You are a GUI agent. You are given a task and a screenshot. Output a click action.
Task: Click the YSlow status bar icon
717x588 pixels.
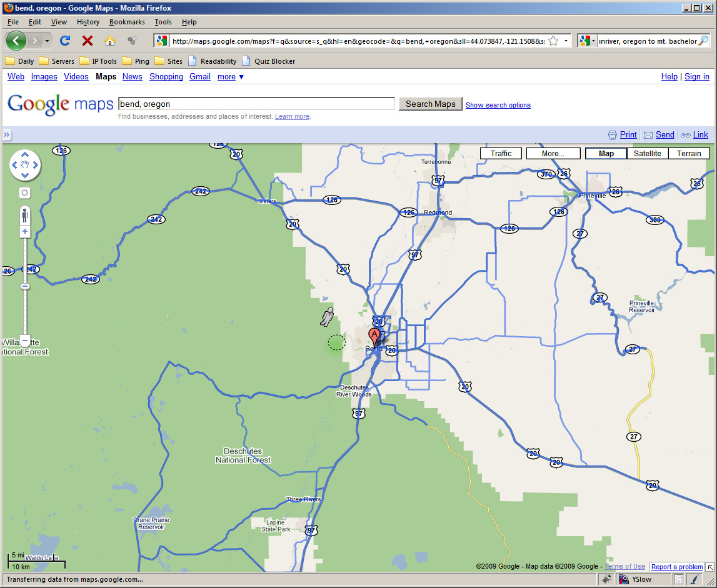(x=635, y=579)
